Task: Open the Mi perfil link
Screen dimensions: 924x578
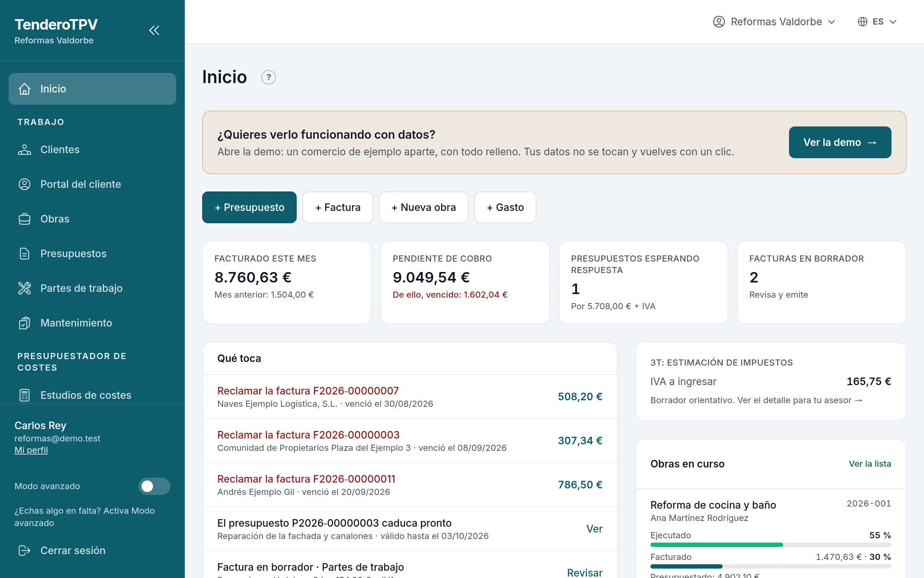Action: 31,450
